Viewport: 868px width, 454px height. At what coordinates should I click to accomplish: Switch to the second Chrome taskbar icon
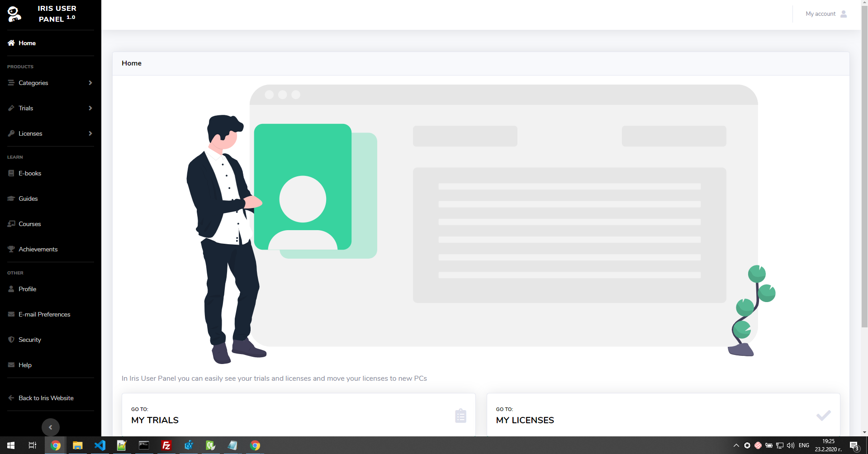point(255,445)
